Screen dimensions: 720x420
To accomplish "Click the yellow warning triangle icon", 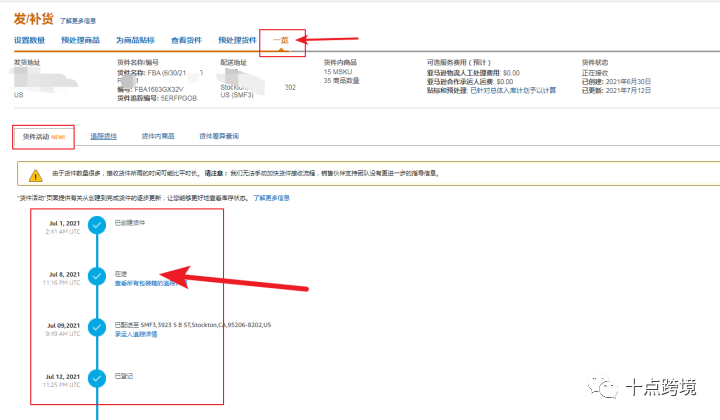I will (35, 175).
